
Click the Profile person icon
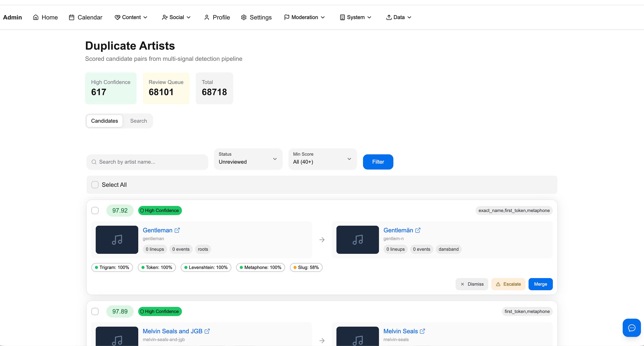point(207,17)
